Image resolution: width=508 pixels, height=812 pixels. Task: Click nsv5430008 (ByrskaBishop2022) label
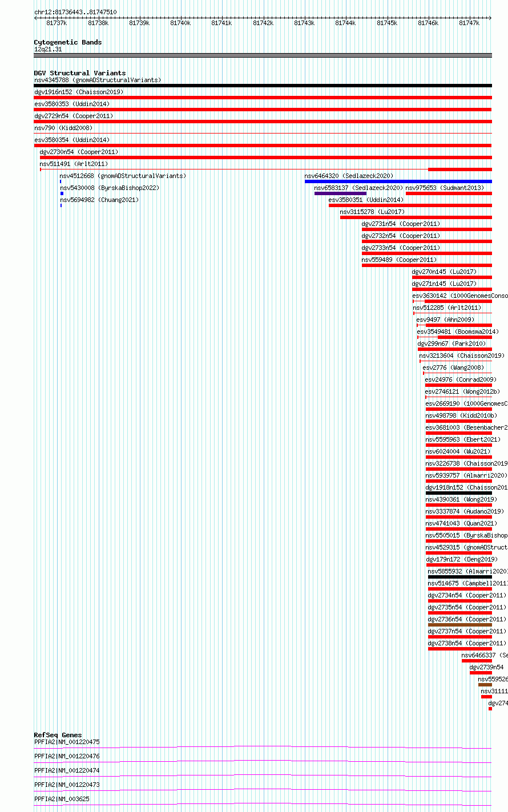[110, 188]
